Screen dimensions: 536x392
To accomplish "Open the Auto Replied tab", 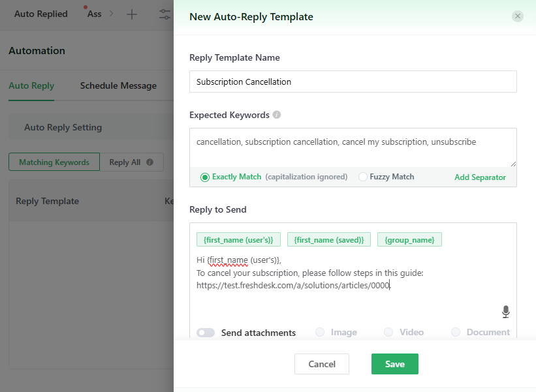I will coord(41,14).
